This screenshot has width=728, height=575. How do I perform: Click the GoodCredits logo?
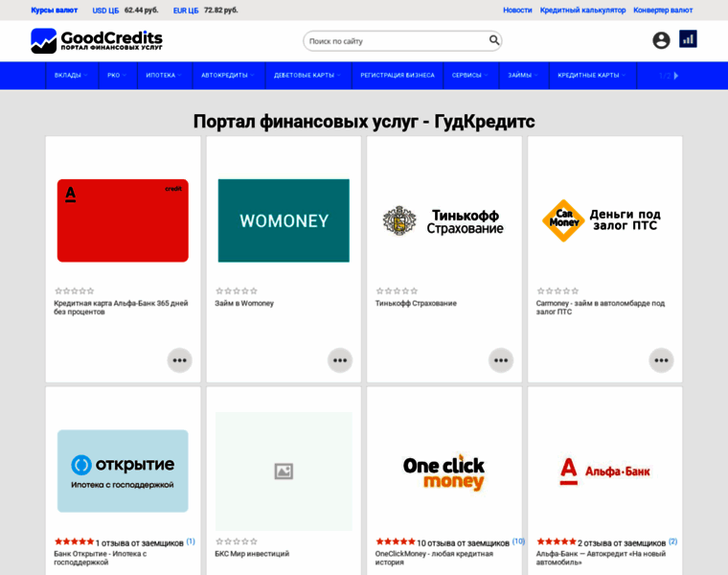tap(97, 40)
